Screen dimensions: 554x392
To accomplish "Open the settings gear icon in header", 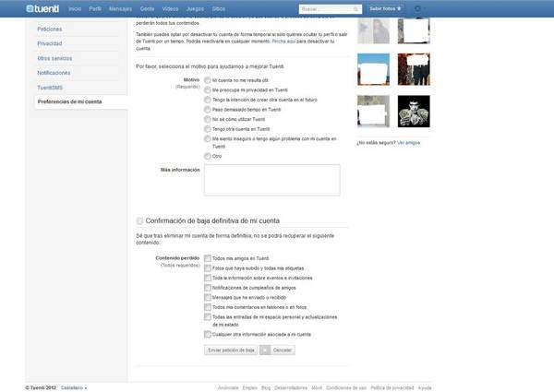I will [x=417, y=7].
